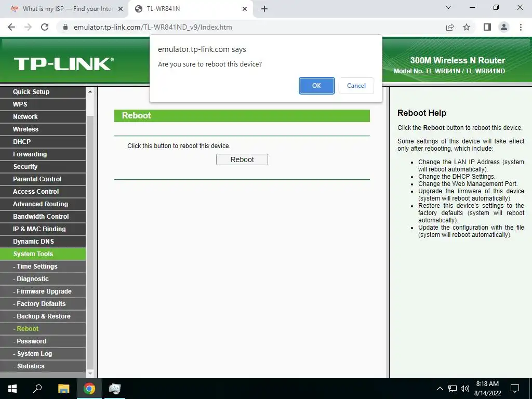Click the lock site info icon
The height and width of the screenshot is (399, 532).
pyautogui.click(x=65, y=27)
